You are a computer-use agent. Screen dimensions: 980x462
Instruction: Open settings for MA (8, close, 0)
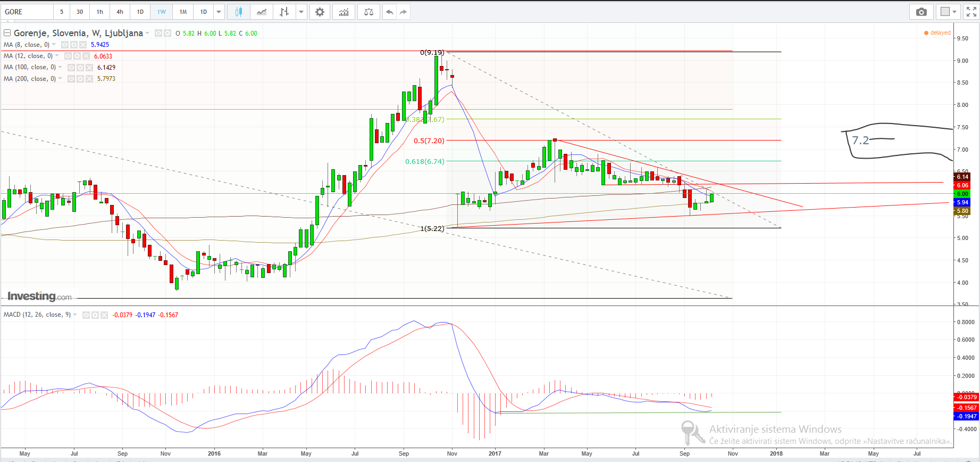[x=74, y=45]
